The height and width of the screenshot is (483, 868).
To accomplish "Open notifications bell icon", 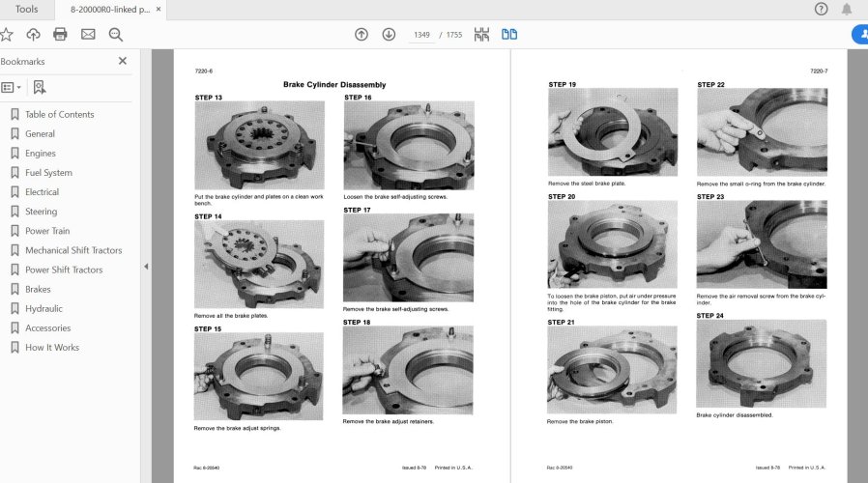I will coord(847,10).
